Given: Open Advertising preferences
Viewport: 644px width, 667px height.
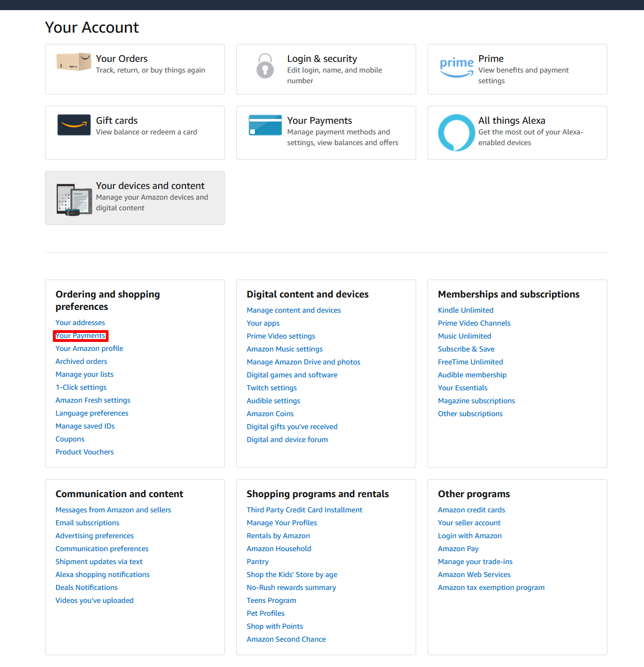Looking at the screenshot, I should 94,535.
